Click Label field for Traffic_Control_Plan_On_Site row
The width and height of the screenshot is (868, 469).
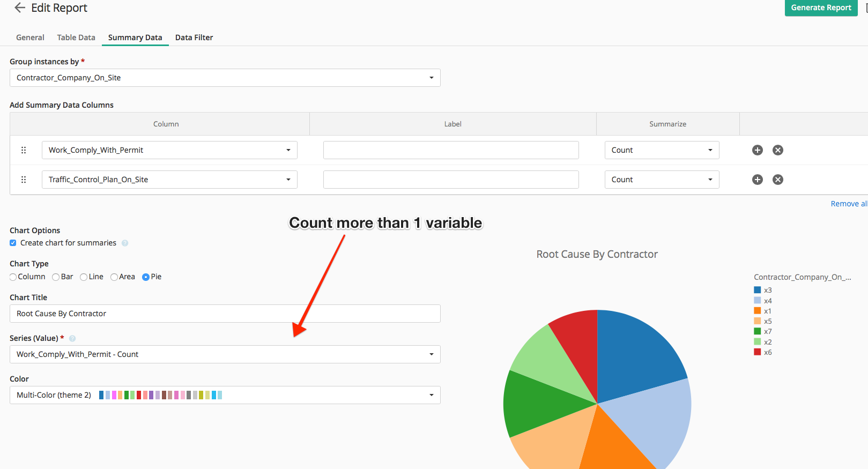coord(451,180)
